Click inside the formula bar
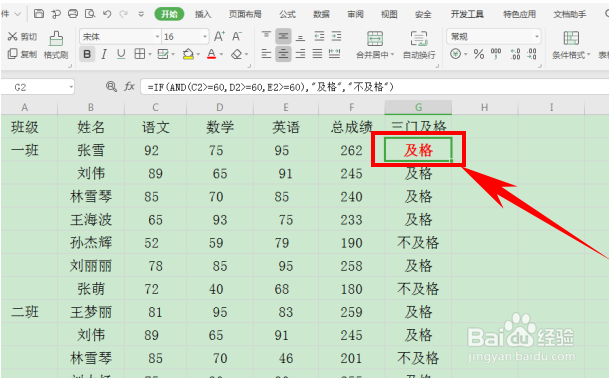The width and height of the screenshot is (609, 378). [x=374, y=87]
